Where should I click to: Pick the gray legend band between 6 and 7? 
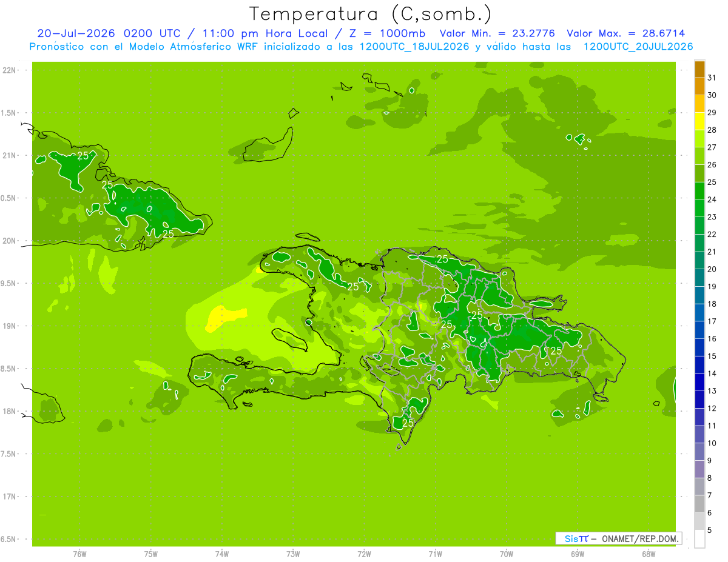[699, 504]
